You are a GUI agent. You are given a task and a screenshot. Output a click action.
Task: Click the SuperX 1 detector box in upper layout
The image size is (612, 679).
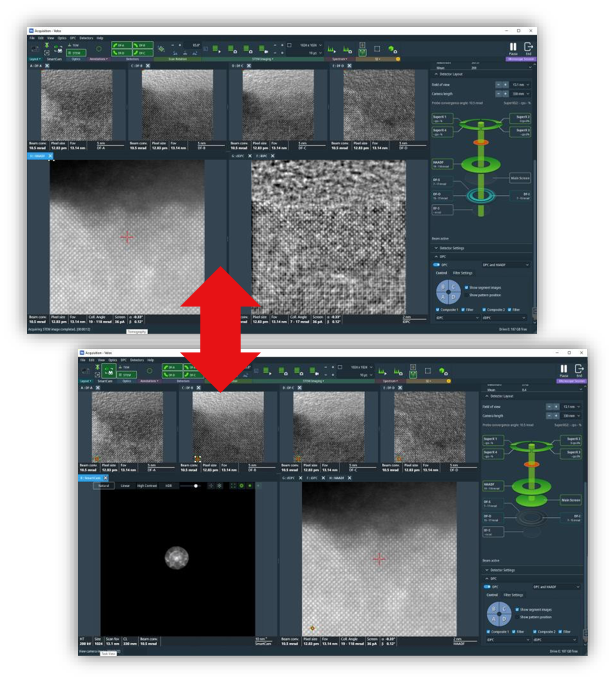442,117
